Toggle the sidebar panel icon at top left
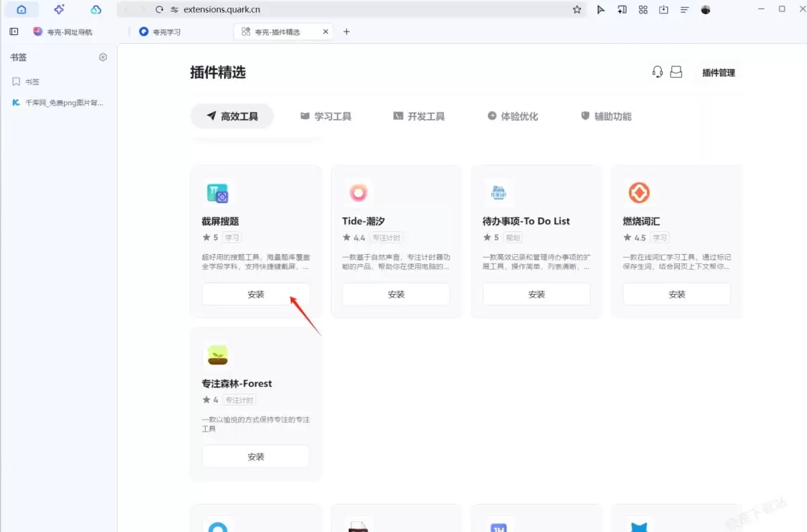807x532 pixels. coord(13,31)
